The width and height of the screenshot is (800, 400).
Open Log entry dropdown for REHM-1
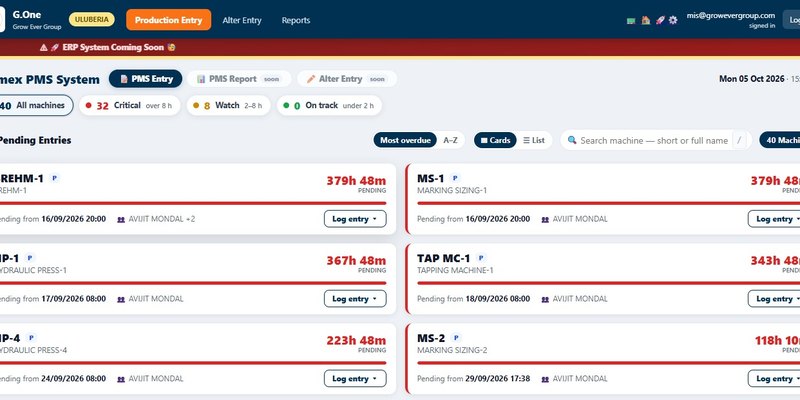[355, 219]
